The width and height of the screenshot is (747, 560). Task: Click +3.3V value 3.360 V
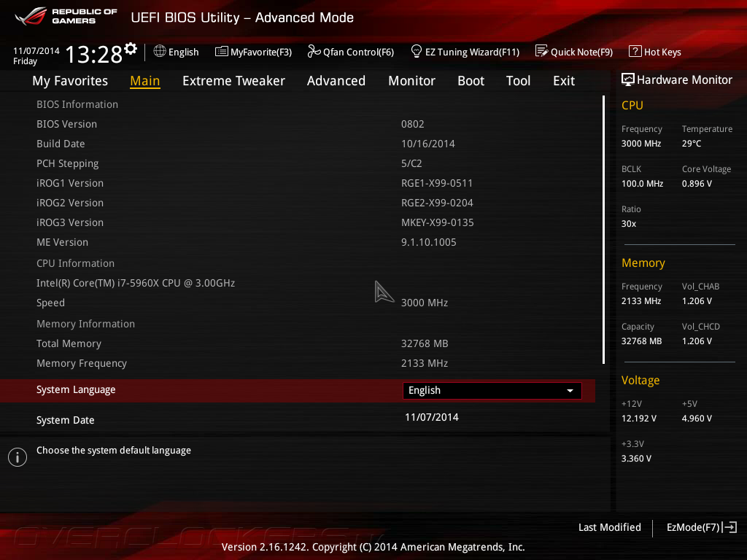coord(636,459)
